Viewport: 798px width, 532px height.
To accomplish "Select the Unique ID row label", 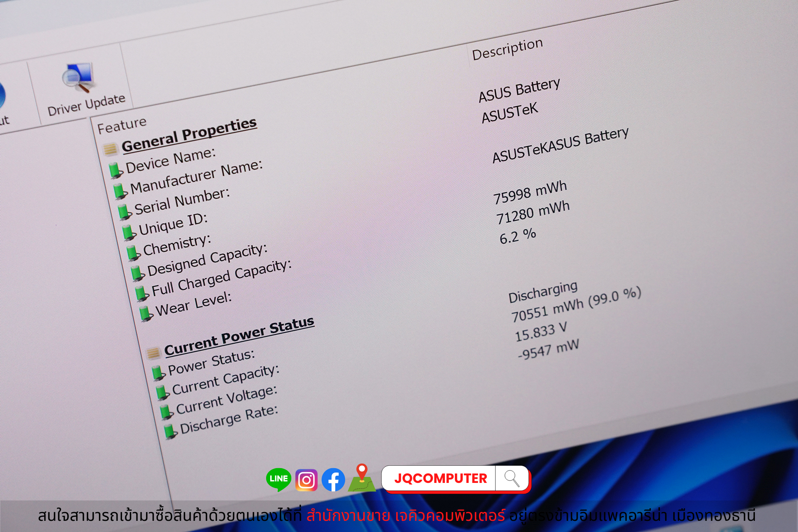I will tap(173, 224).
